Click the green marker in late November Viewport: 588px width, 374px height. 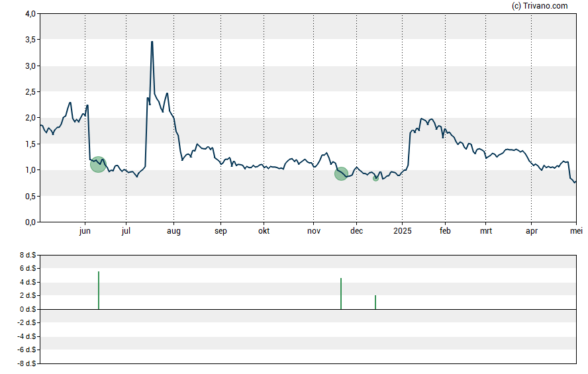click(x=341, y=173)
